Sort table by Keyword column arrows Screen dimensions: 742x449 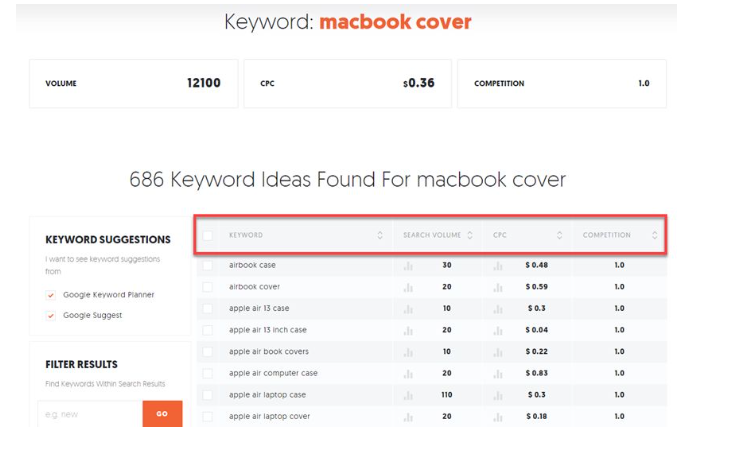pos(380,235)
